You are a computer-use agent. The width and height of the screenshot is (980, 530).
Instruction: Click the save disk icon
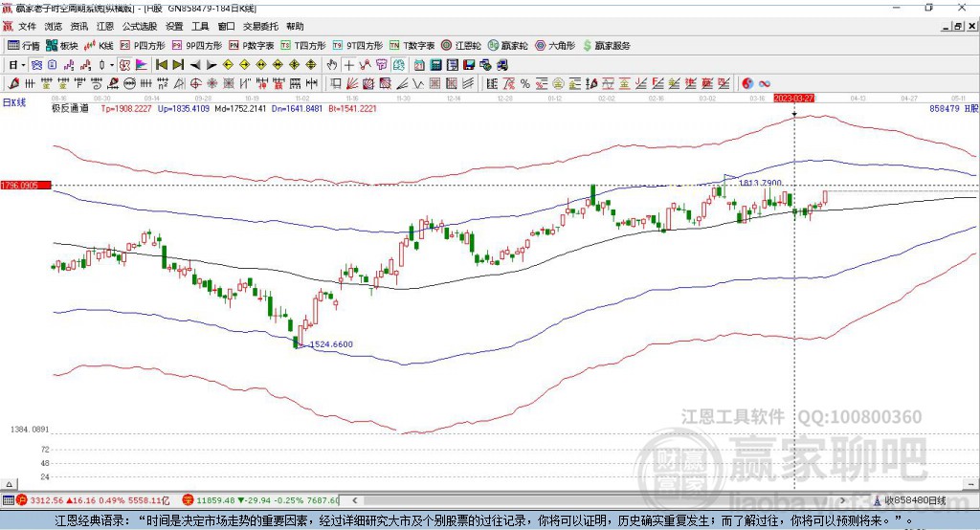click(x=469, y=65)
